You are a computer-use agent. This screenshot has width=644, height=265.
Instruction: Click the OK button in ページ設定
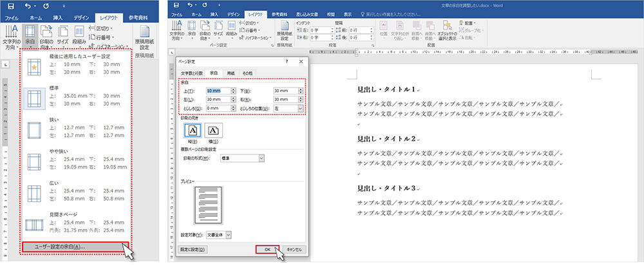pos(268,249)
